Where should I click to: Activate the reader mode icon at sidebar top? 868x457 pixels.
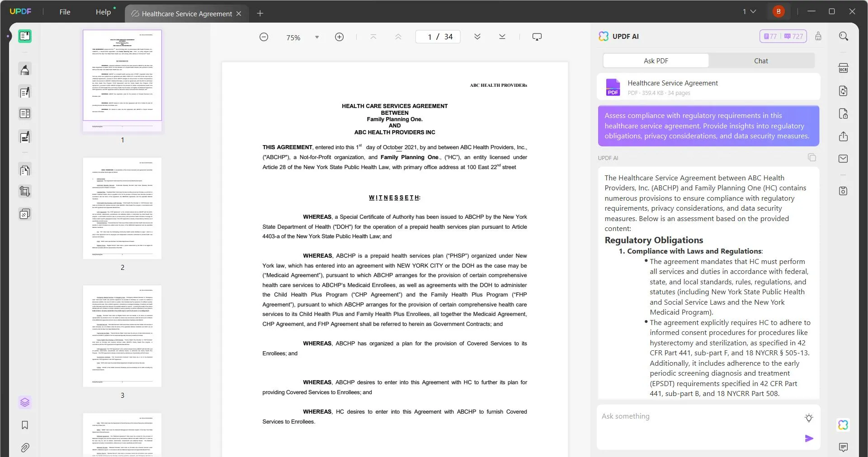click(24, 36)
